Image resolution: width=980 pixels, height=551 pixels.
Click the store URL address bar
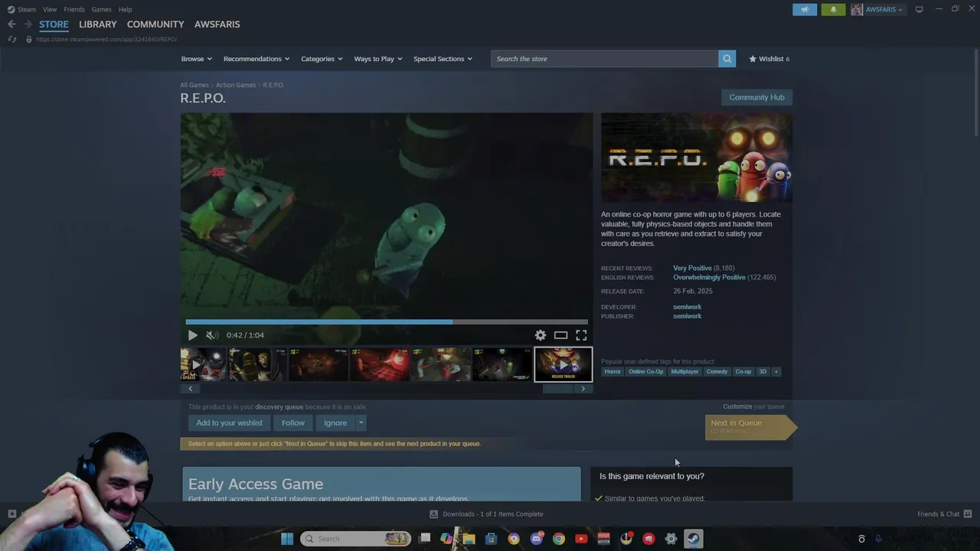[x=106, y=39]
